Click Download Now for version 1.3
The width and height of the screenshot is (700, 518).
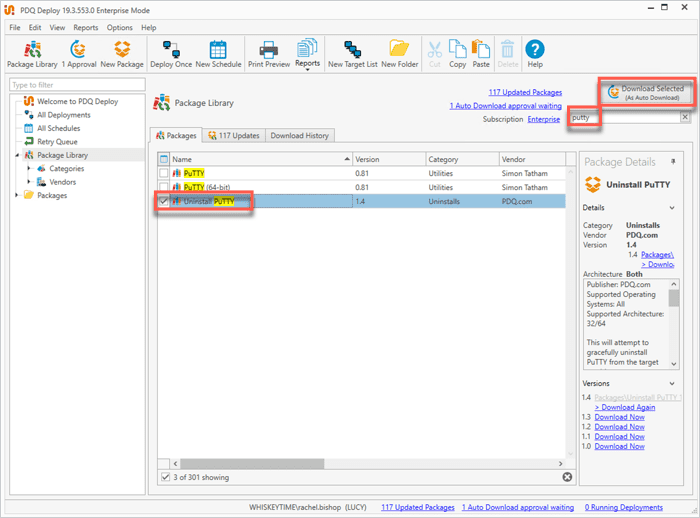click(619, 417)
